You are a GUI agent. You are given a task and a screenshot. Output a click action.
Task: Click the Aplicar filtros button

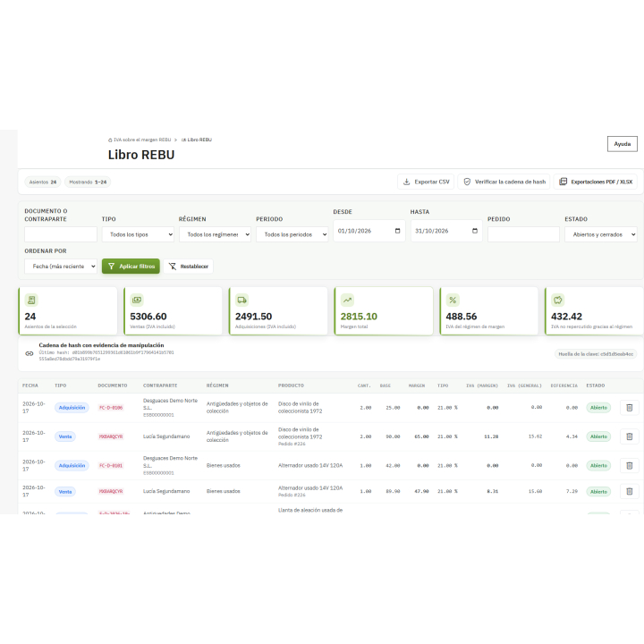[x=131, y=267]
